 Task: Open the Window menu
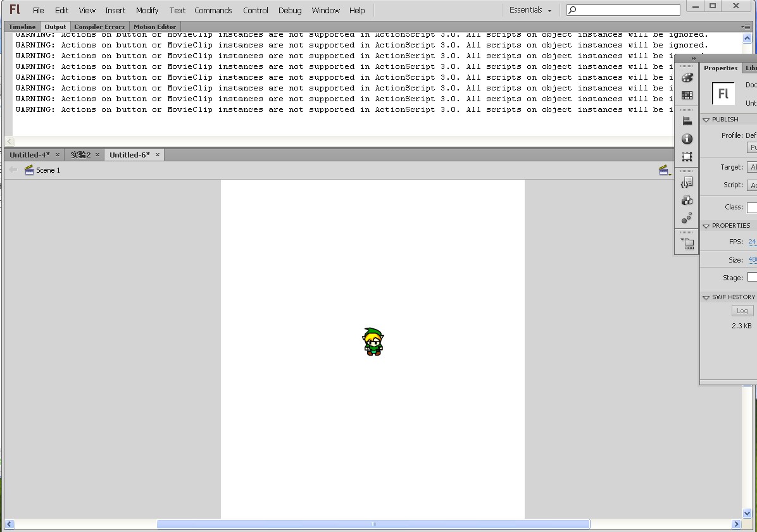click(x=325, y=10)
